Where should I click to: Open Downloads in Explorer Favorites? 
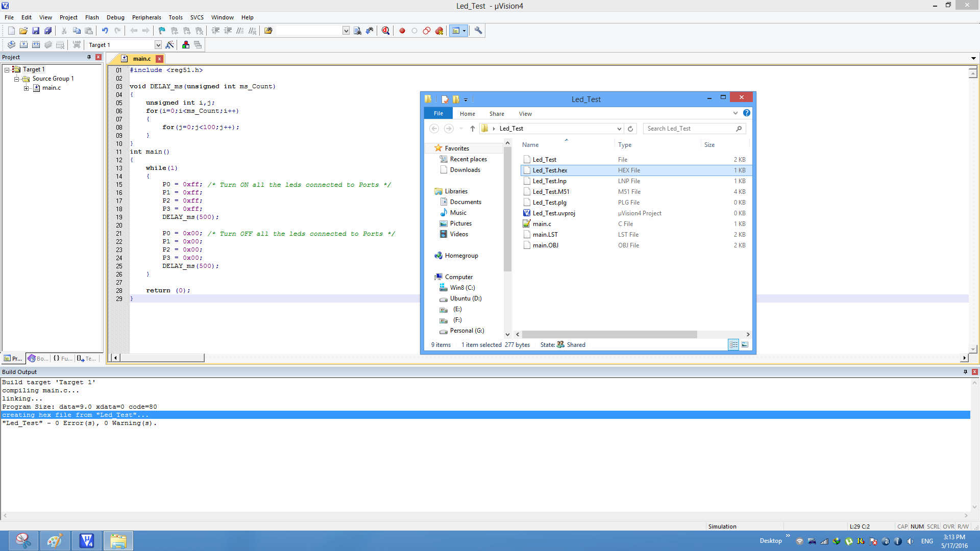(x=465, y=170)
